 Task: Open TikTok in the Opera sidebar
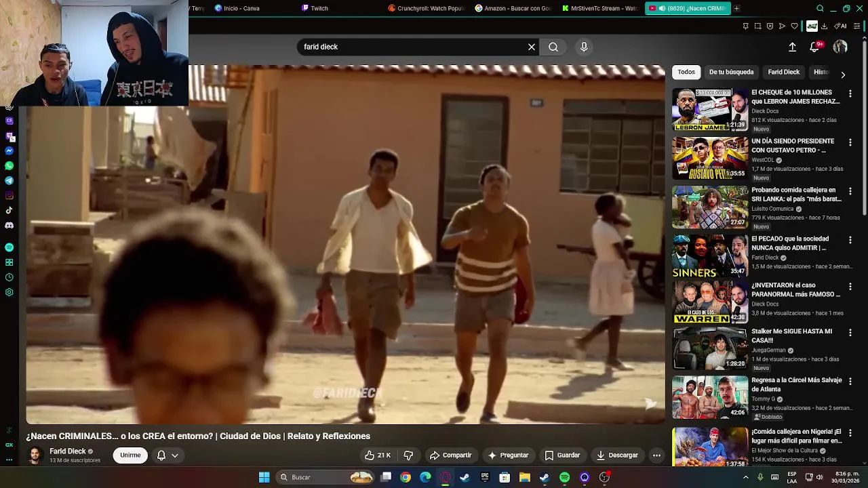(x=9, y=210)
